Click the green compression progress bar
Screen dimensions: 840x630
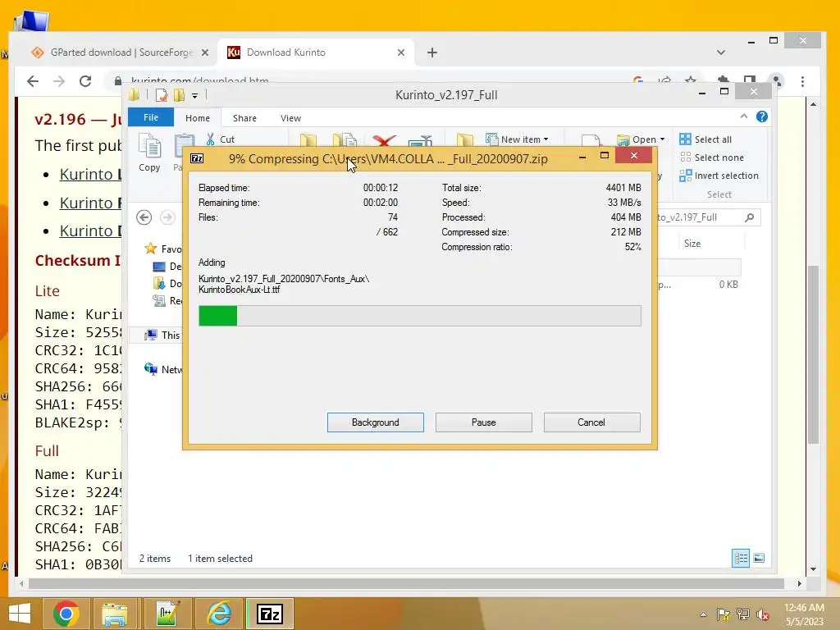point(419,316)
